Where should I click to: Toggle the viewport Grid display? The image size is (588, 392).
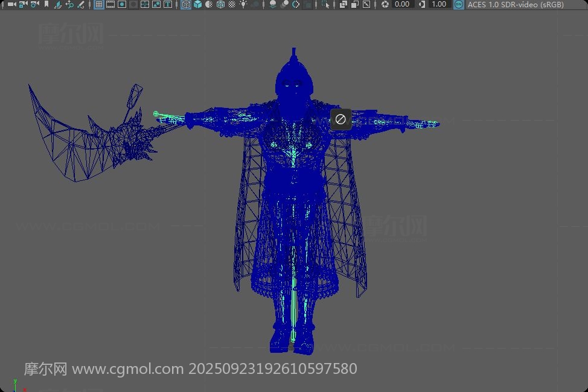pos(99,4)
